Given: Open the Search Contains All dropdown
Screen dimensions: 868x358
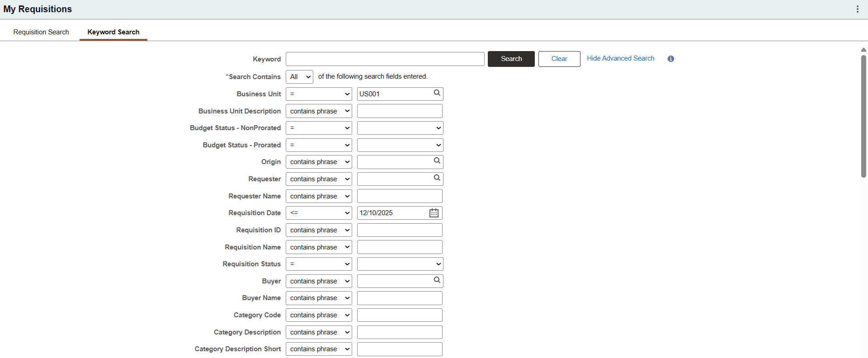Looking at the screenshot, I should (299, 77).
